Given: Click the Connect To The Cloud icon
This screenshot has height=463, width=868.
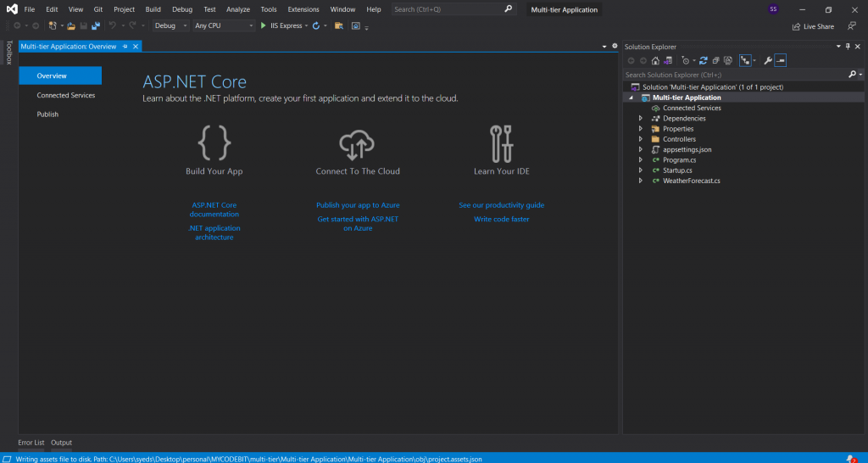Looking at the screenshot, I should click(357, 144).
